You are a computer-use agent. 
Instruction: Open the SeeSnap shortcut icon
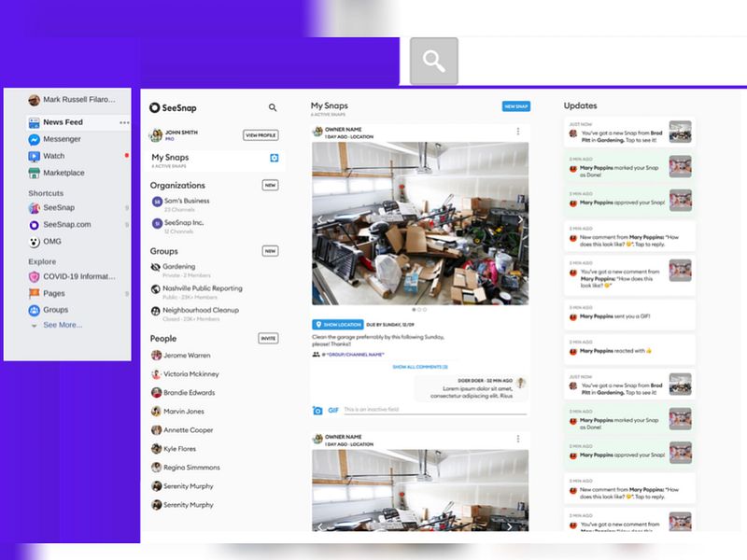[x=34, y=208]
